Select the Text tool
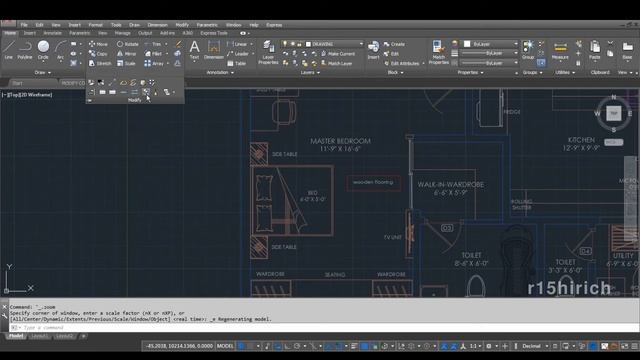The height and width of the screenshot is (360, 640). pos(194,50)
